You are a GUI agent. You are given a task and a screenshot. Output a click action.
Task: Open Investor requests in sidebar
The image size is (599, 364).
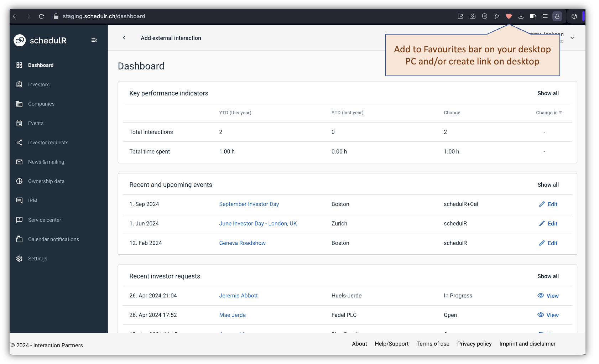48,142
